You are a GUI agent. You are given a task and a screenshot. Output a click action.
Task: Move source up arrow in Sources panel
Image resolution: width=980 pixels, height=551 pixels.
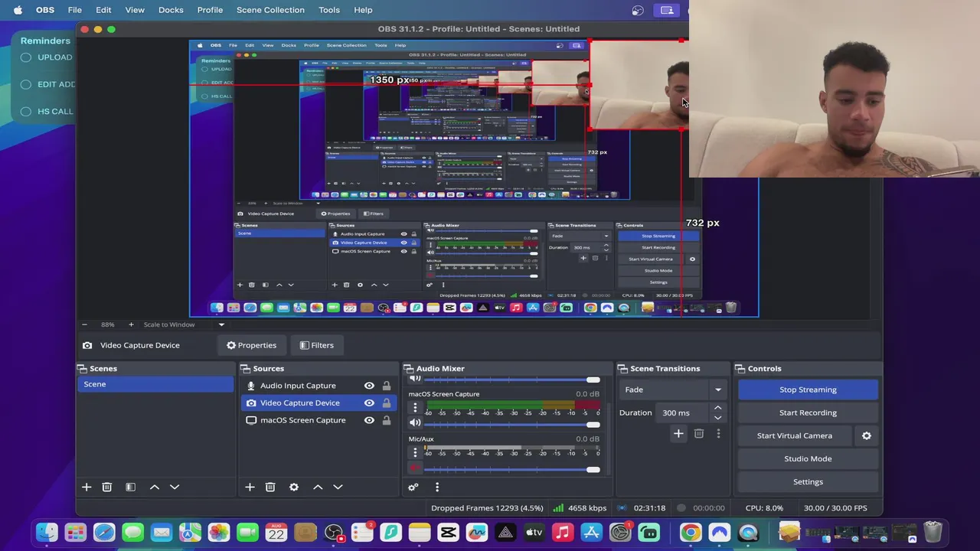tap(318, 487)
